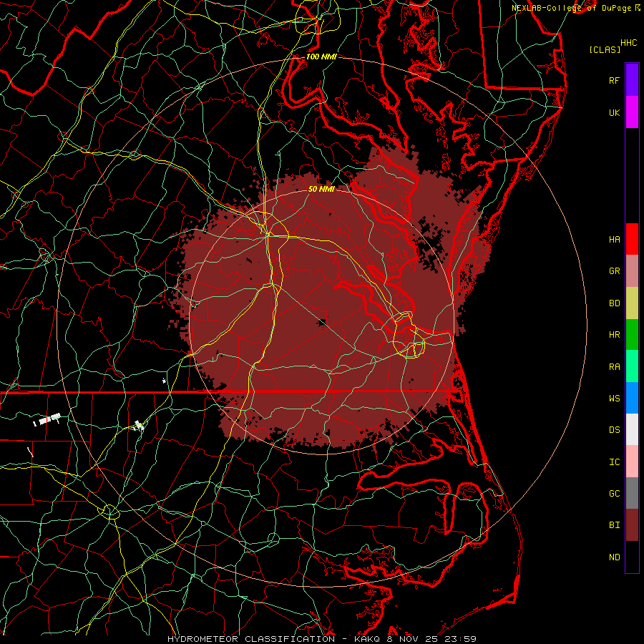
Task: Click the DS white legend swatch
Action: (632, 429)
